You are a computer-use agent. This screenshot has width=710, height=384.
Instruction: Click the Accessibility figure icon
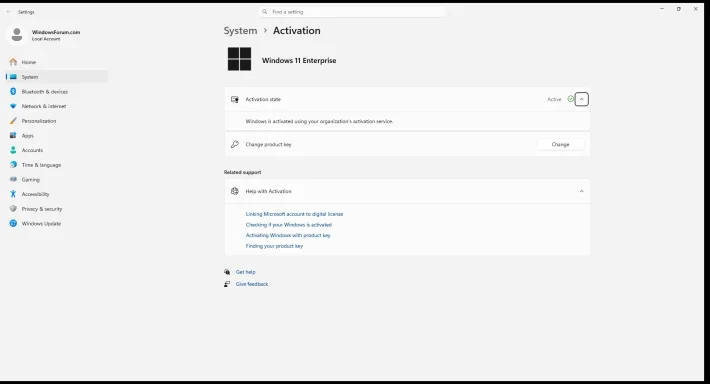click(13, 194)
